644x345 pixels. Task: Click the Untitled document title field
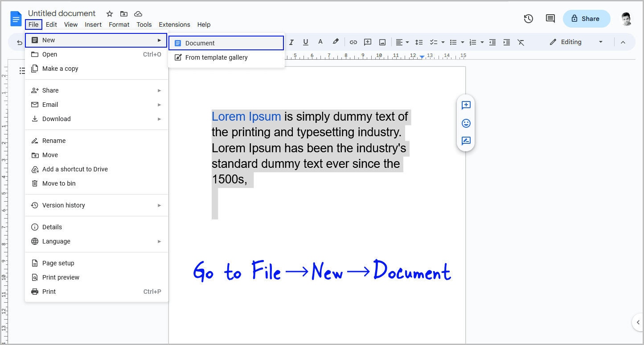[x=62, y=13]
